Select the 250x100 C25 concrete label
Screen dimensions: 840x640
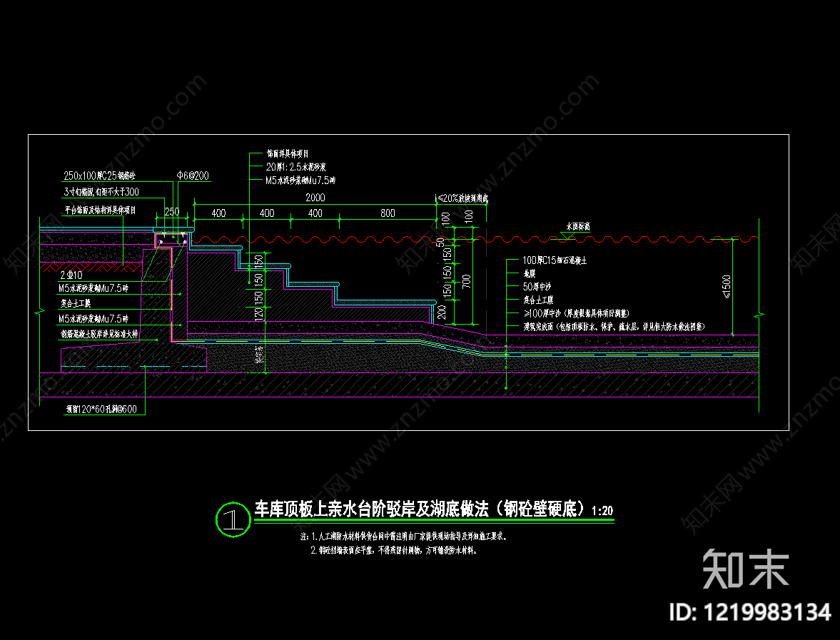pos(100,176)
